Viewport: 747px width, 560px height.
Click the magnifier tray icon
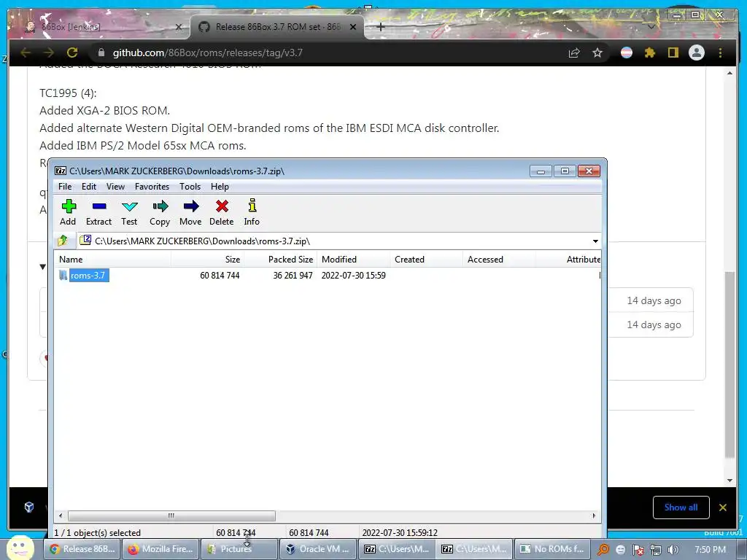[603, 550]
